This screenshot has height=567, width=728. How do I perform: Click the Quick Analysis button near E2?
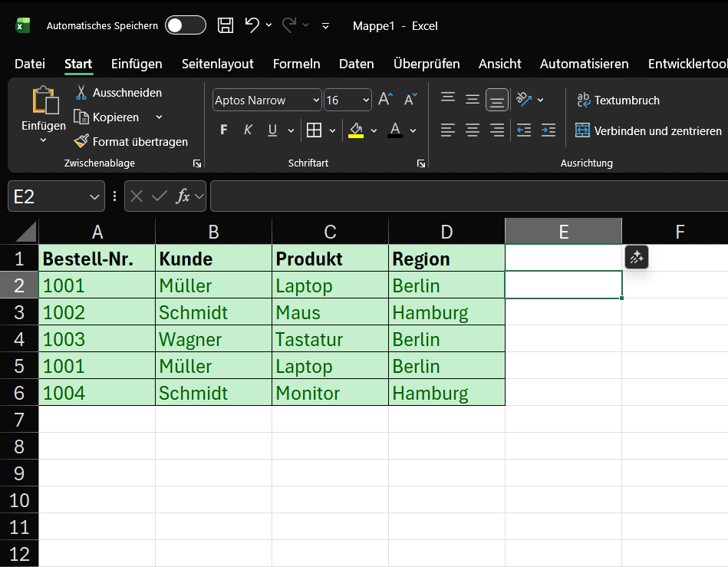[x=637, y=258]
